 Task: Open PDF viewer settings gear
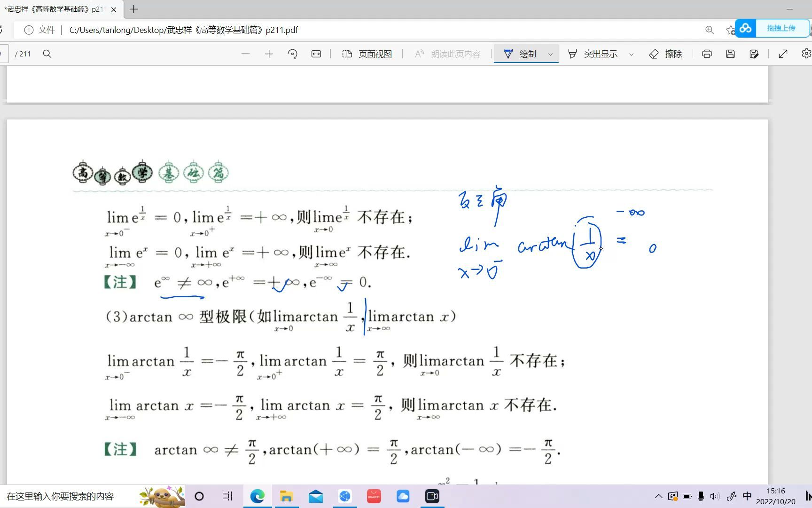(806, 54)
